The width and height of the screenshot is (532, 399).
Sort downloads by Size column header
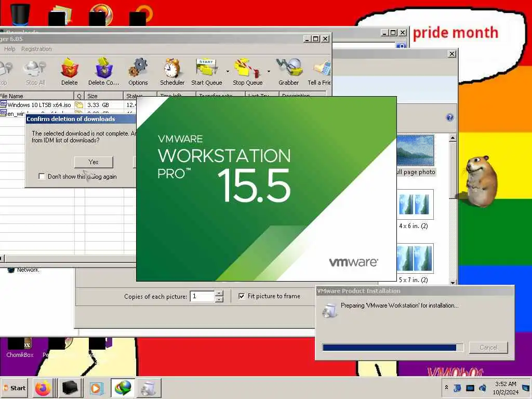103,96
